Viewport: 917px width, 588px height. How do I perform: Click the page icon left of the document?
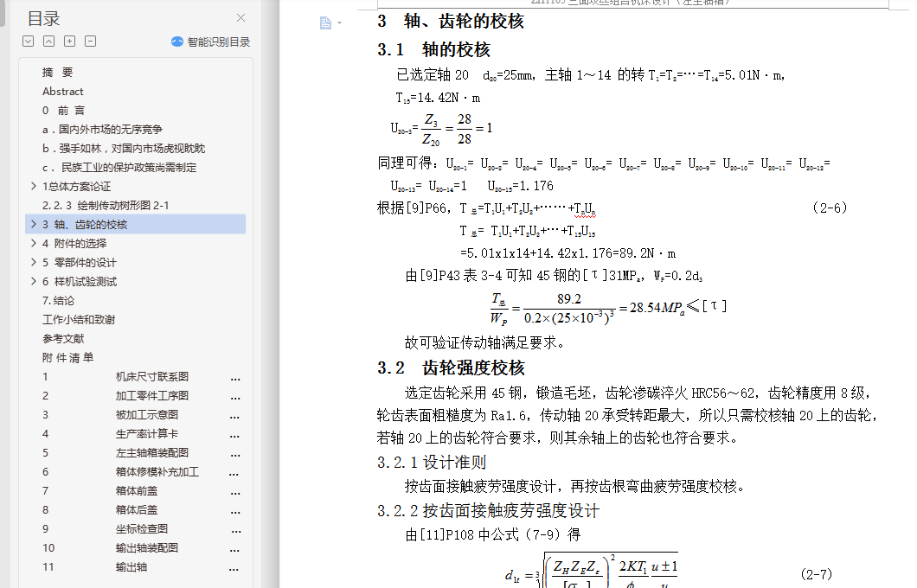click(x=326, y=22)
